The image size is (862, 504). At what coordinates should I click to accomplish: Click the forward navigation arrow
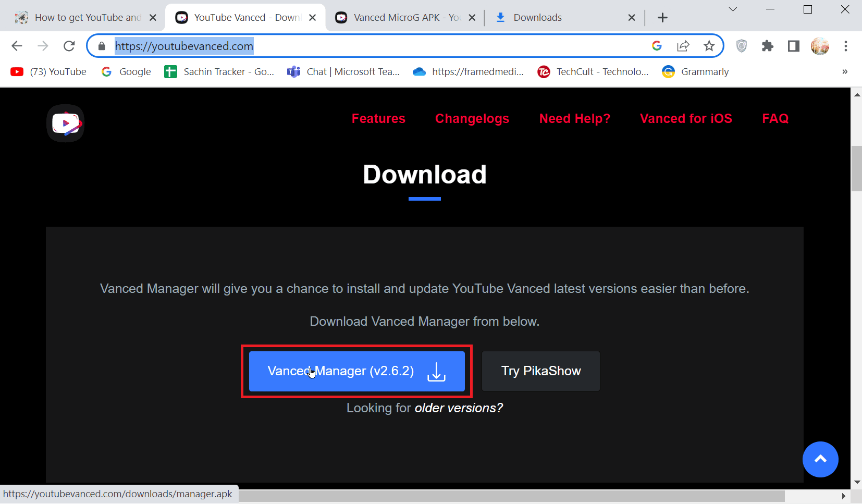[43, 46]
